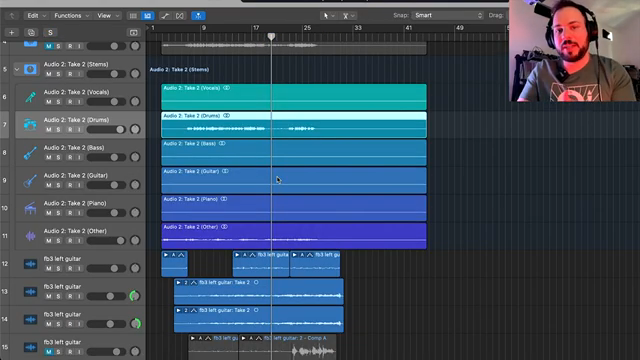640x360 pixels.
Task: Toggle the global solo S button
Action: pos(50,33)
